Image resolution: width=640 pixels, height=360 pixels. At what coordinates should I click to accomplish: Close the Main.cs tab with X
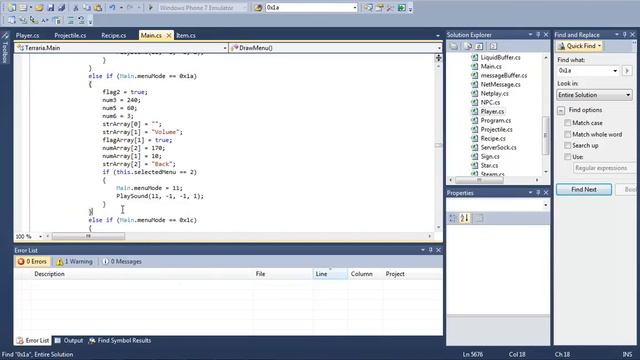pos(169,36)
